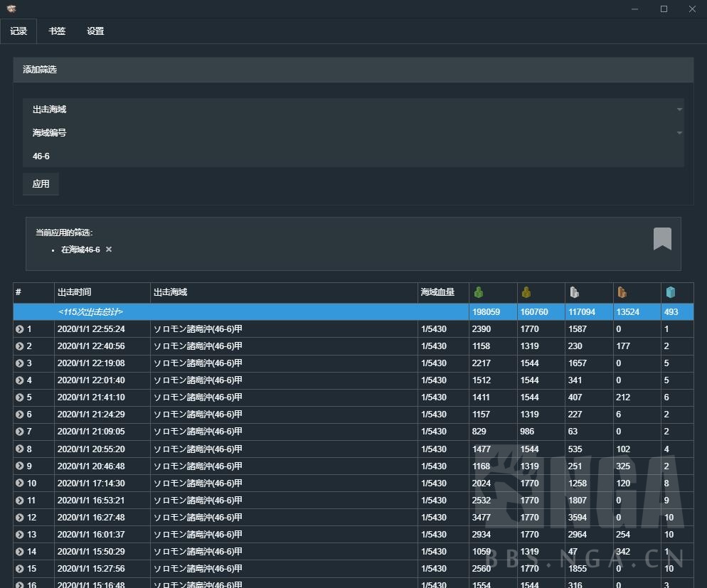Open the 海域编号 dropdown
Viewport: 707px width, 588px height.
(353, 133)
